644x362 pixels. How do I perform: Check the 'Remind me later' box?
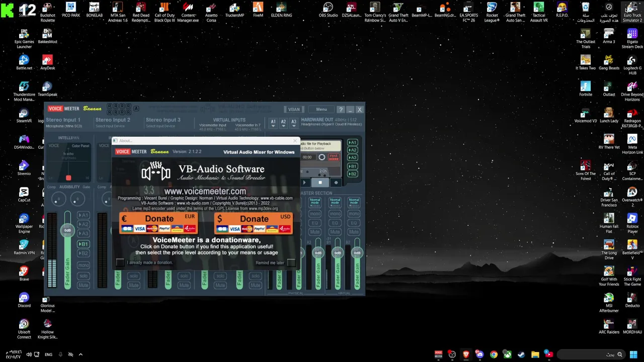(x=291, y=262)
